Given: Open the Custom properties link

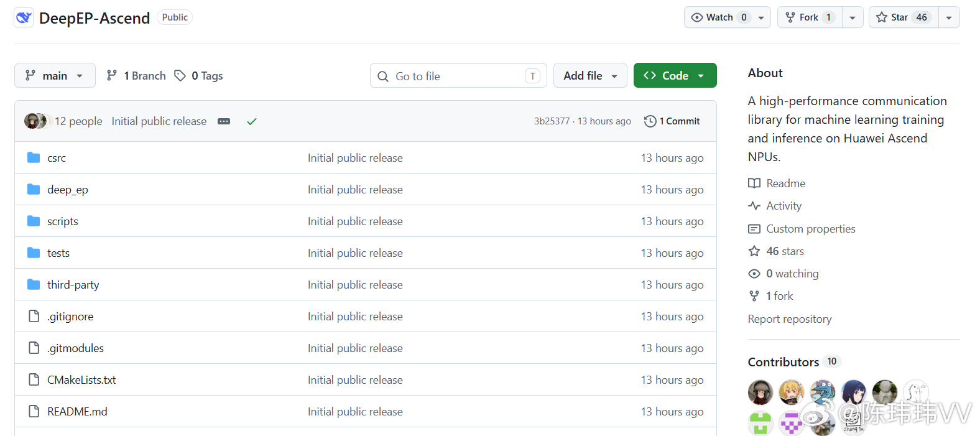Looking at the screenshot, I should click(811, 229).
